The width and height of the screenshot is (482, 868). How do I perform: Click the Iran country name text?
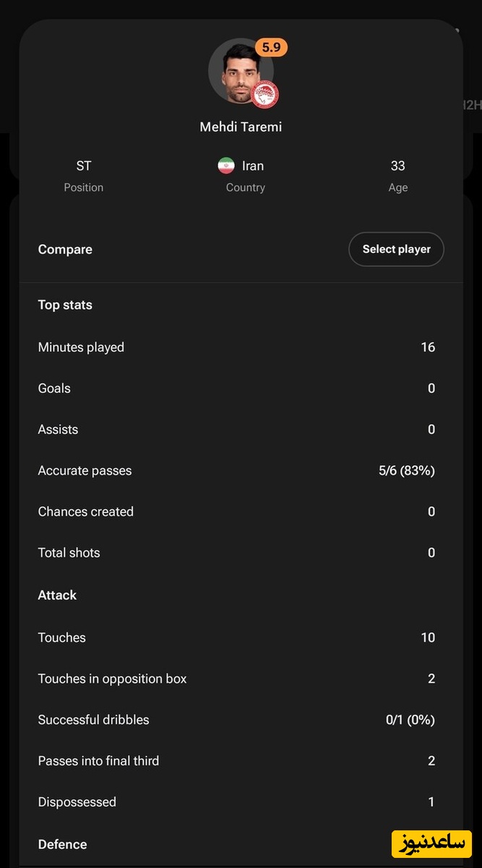pyautogui.click(x=253, y=166)
